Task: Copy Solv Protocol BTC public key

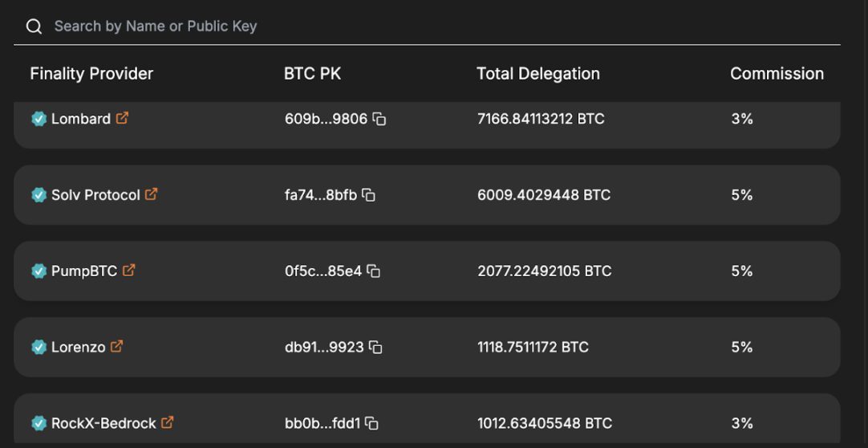Action: point(369,195)
